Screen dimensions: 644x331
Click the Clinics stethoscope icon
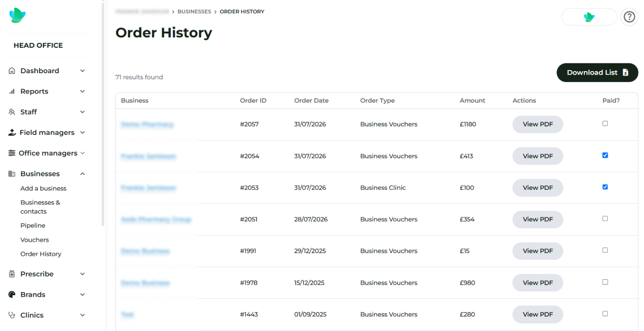(12, 315)
